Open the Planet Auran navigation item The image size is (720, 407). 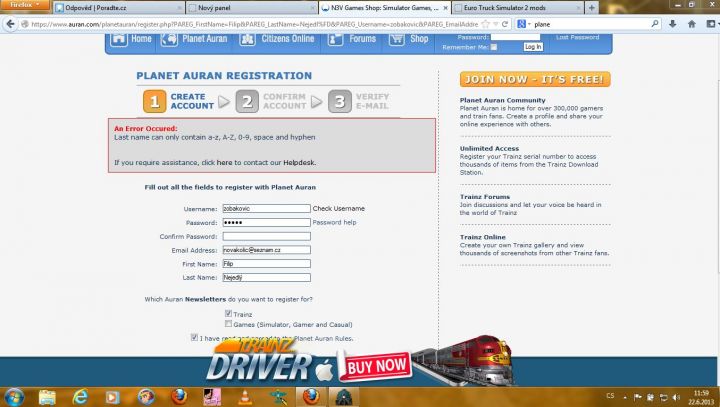click(204, 39)
